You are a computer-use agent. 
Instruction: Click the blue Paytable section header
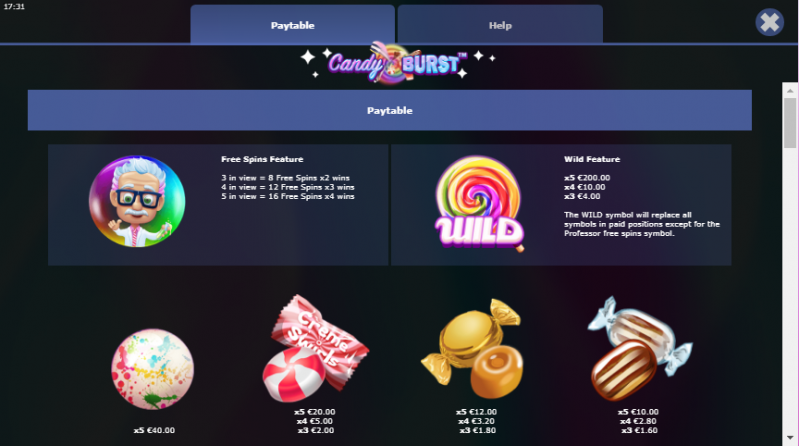tap(389, 110)
